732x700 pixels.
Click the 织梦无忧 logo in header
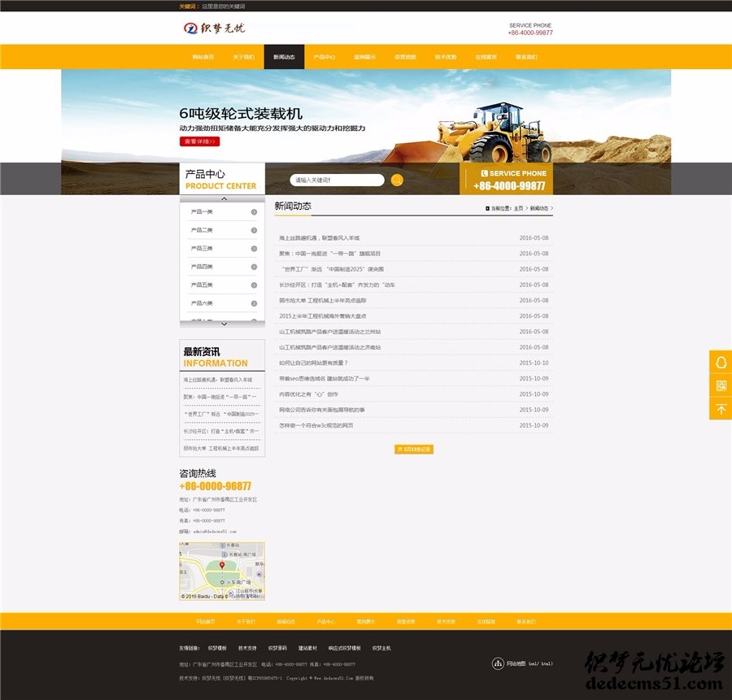point(214,28)
